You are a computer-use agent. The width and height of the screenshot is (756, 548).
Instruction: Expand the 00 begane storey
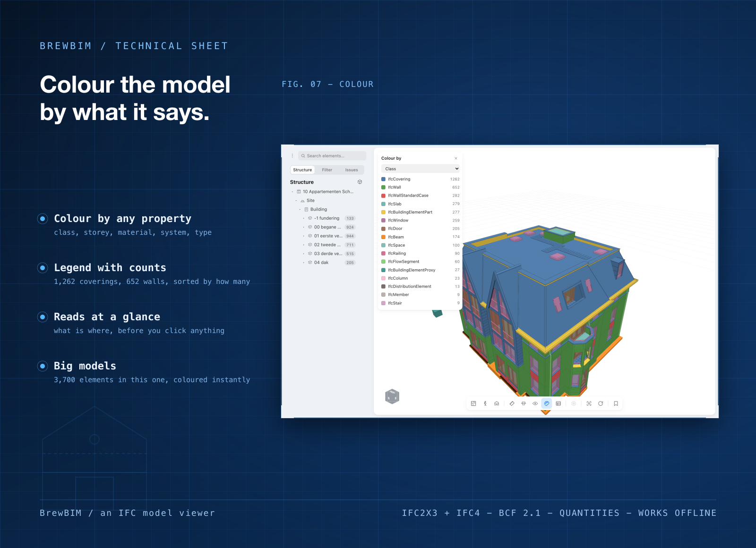[304, 227]
